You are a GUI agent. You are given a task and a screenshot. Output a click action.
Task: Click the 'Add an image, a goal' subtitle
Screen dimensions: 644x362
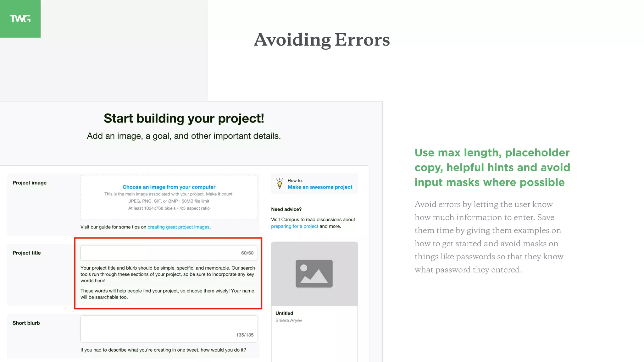(x=184, y=136)
